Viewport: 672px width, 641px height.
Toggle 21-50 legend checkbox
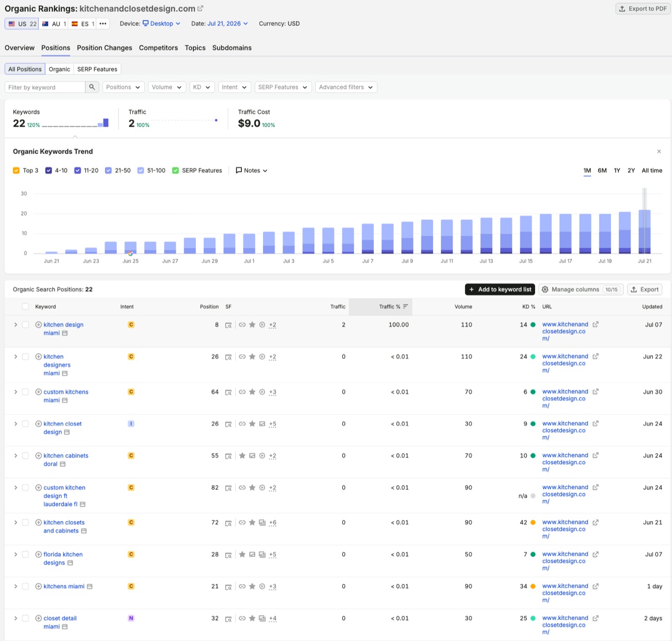[109, 171]
